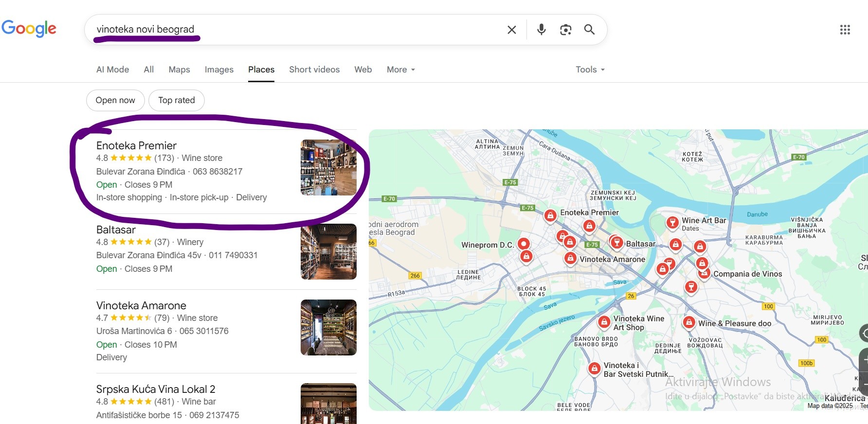Open the Images tab
Viewport: 868px width, 424px height.
[x=219, y=70]
